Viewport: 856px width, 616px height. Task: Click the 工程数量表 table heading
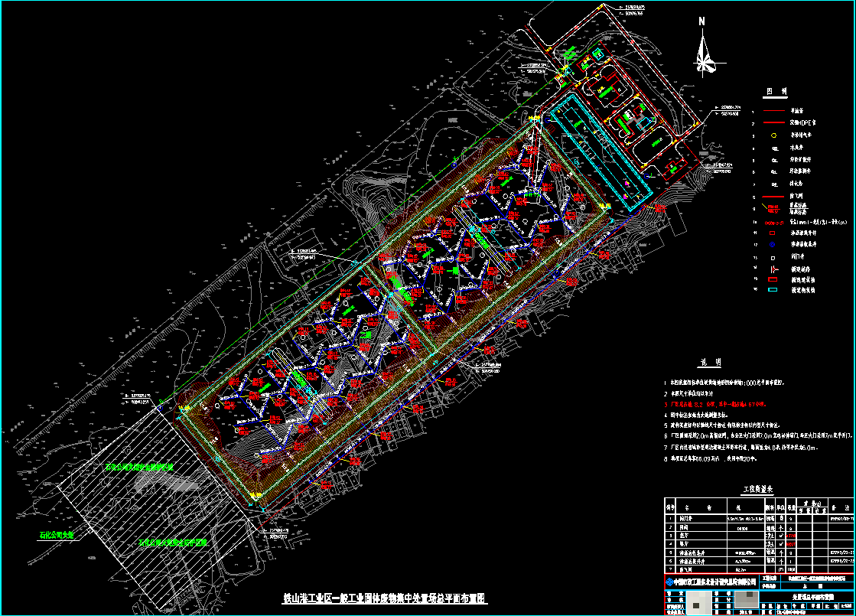[x=759, y=488]
